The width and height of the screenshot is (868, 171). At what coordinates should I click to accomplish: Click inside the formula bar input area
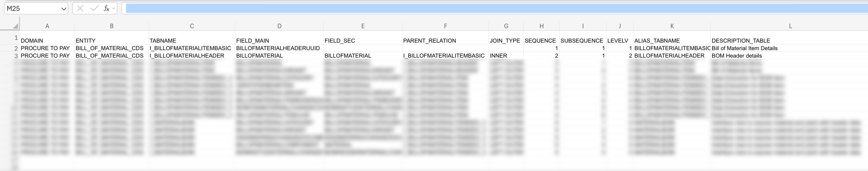(472, 9)
